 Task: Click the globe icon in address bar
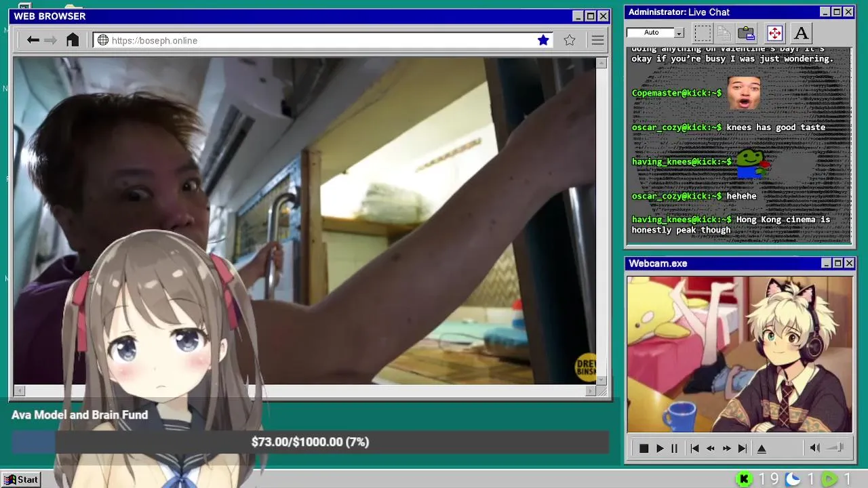103,40
